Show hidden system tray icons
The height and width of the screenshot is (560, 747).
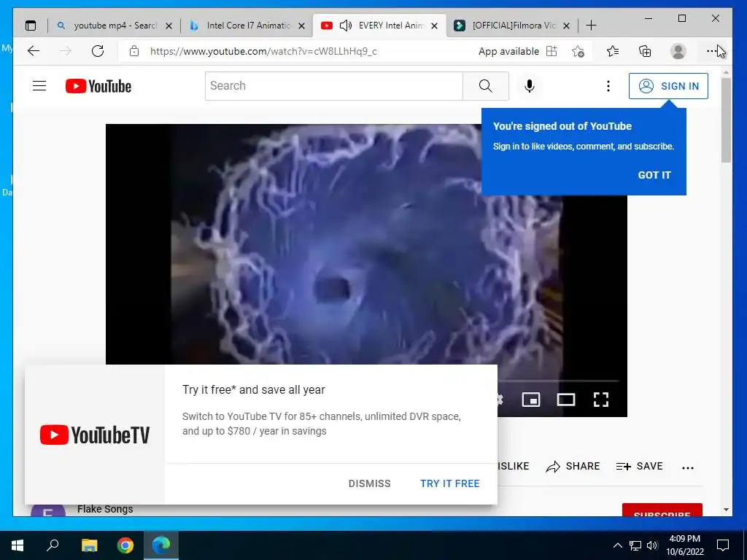(617, 545)
